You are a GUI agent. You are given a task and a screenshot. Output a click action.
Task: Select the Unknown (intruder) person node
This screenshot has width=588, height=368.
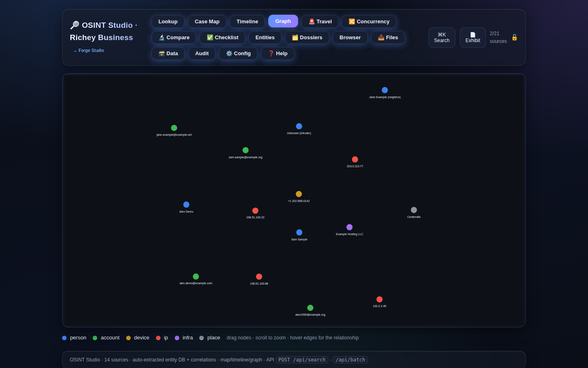coord(299,126)
